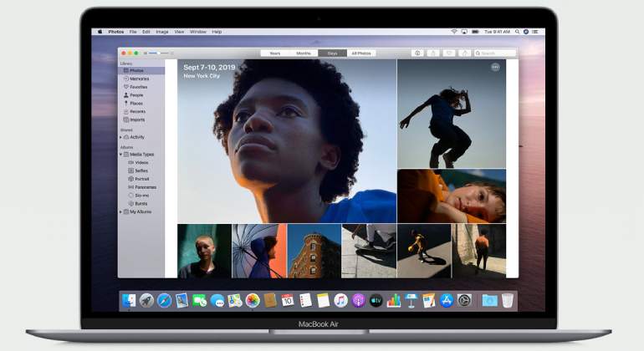Open the Edit menu
Image resolution: width=644 pixels, height=351 pixels.
tap(146, 32)
